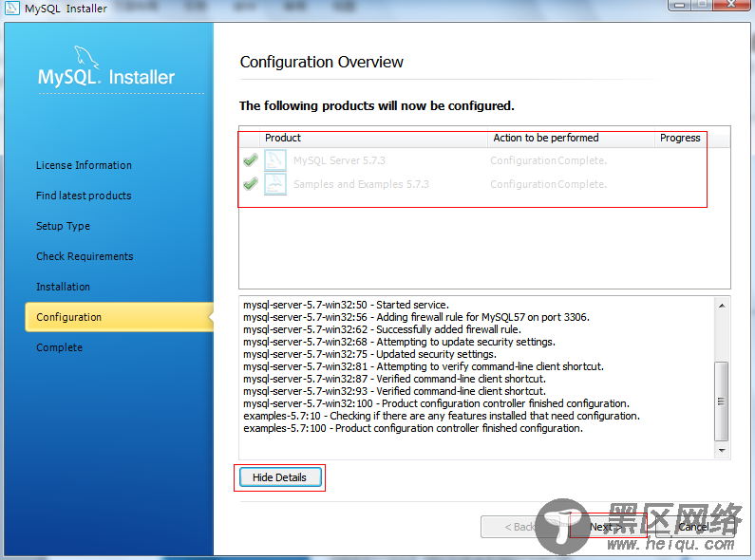Click the green checkmark beside Samples and Examples
This screenshot has height=560, width=755.
tap(251, 183)
